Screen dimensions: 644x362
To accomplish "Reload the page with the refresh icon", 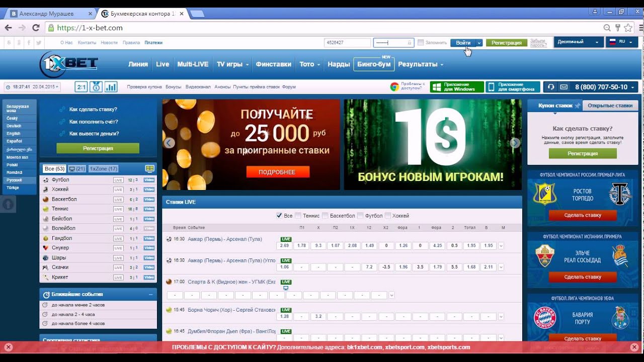I will 36,28.
